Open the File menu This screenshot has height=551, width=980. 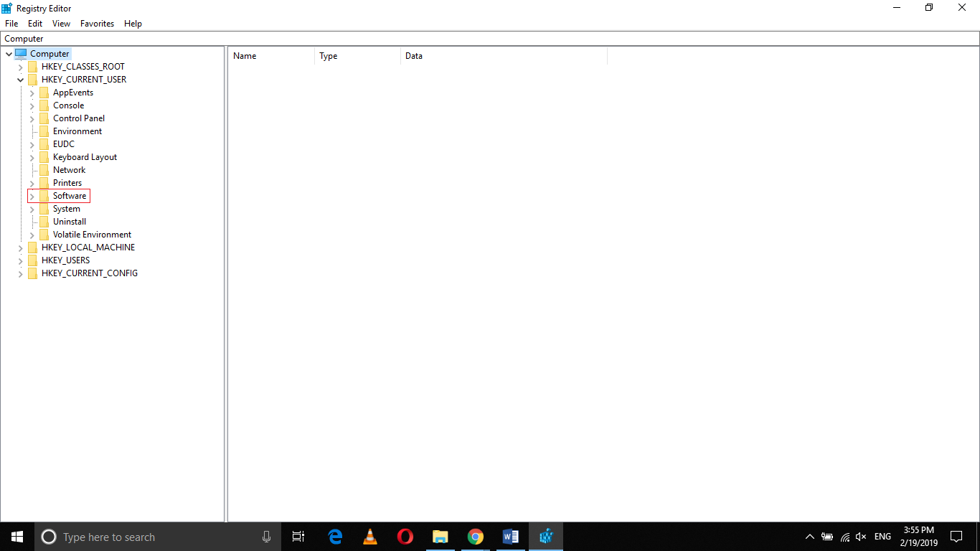(11, 24)
